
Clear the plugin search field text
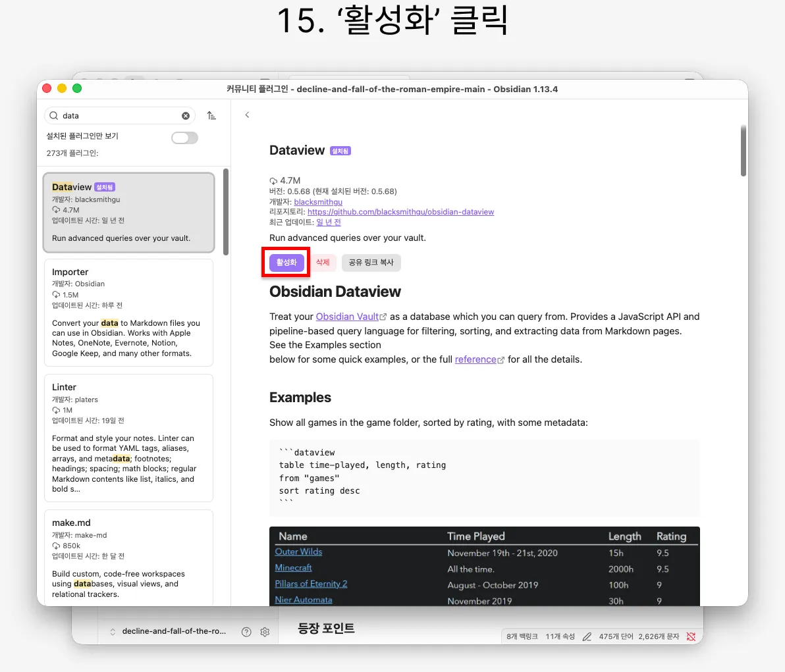[185, 116]
